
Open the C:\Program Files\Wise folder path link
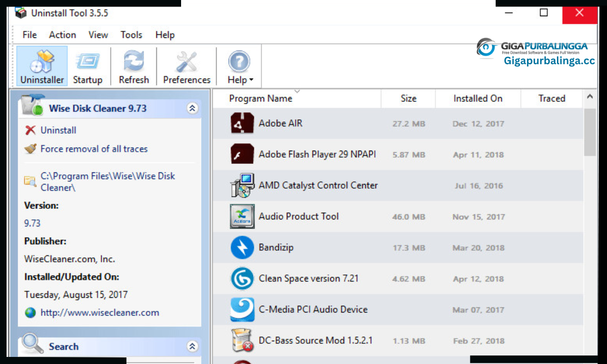point(108,182)
